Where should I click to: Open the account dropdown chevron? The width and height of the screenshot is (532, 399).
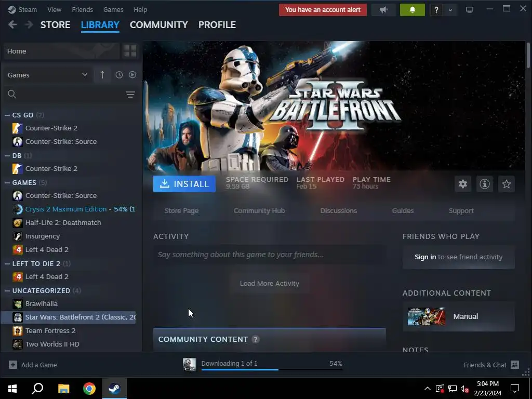450,10
